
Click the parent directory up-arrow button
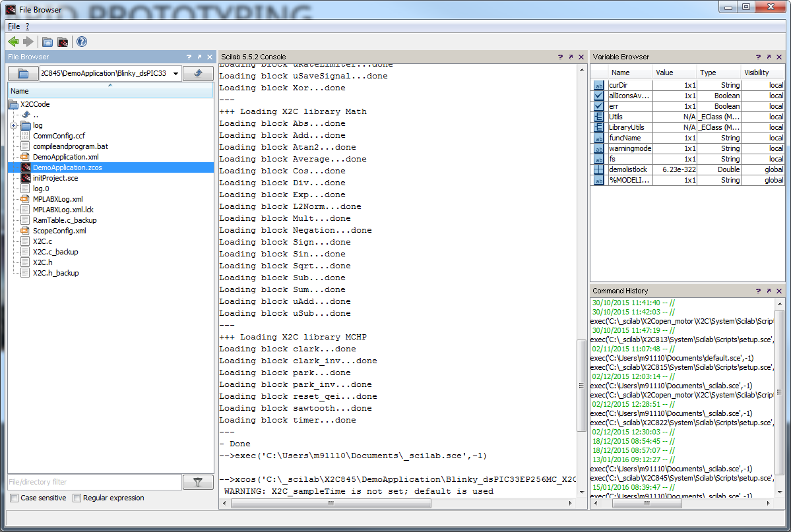coord(197,73)
